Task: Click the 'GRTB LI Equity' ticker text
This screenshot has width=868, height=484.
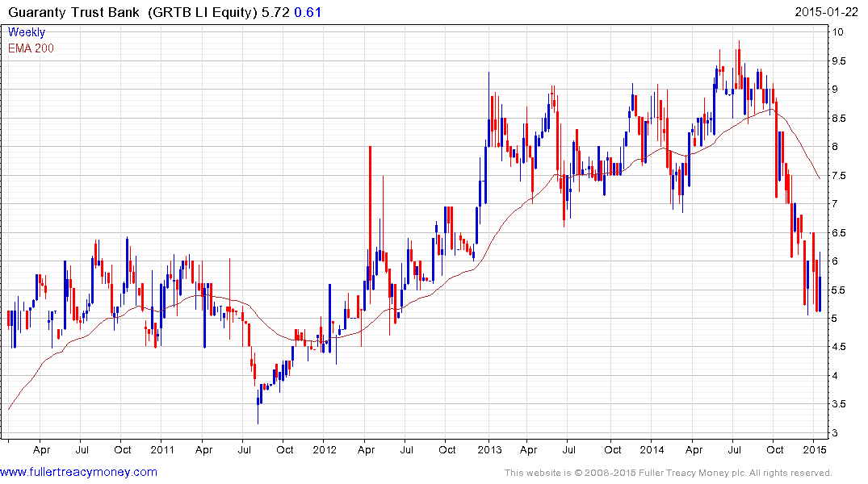Action: (203, 12)
